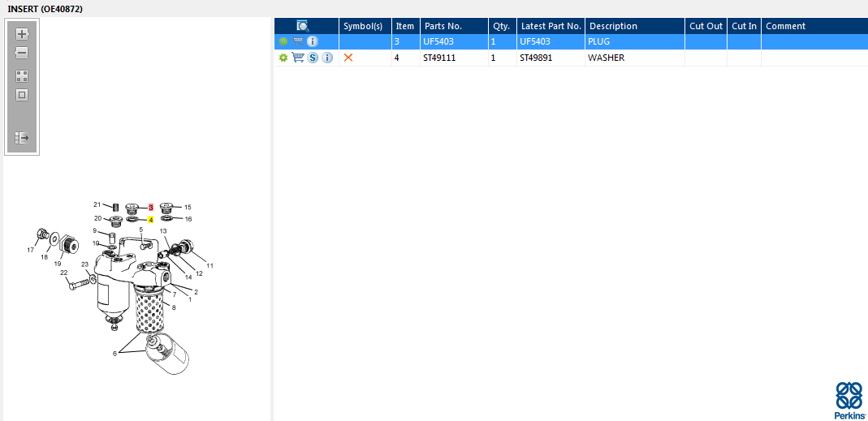868x421 pixels.
Task: Sort by Latest Part No. column header
Action: [551, 26]
